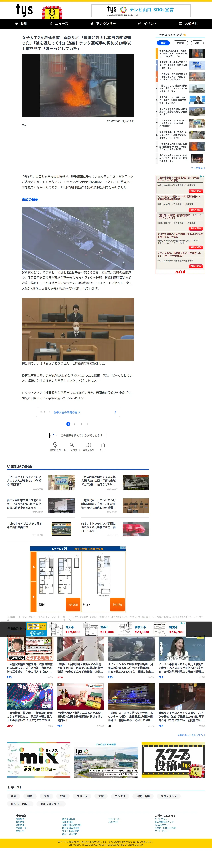Open the aerial accident scene photo
Image resolution: width=212 pixels, height=868 pixels.
pyautogui.click(x=78, y=238)
